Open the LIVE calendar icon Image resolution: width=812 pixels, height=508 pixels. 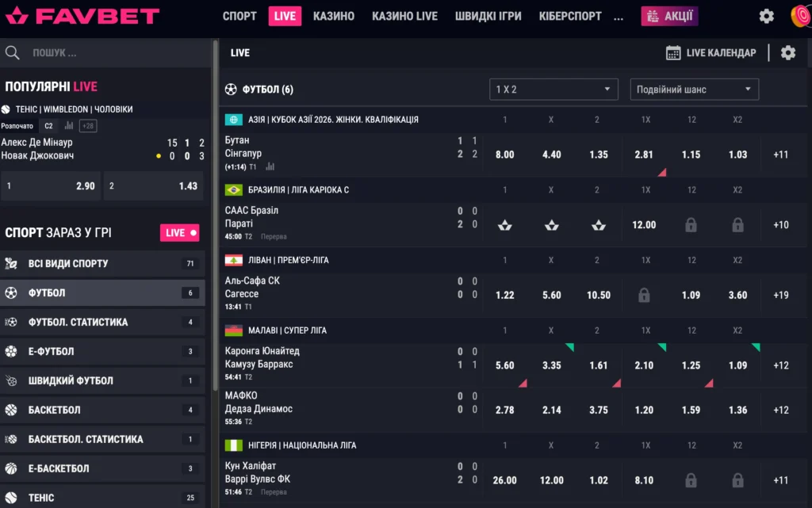673,53
